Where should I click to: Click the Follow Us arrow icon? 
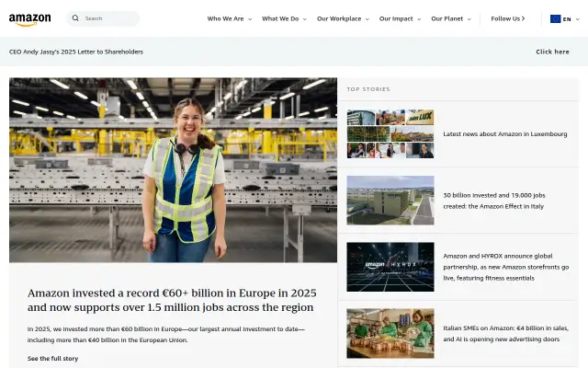[523, 18]
